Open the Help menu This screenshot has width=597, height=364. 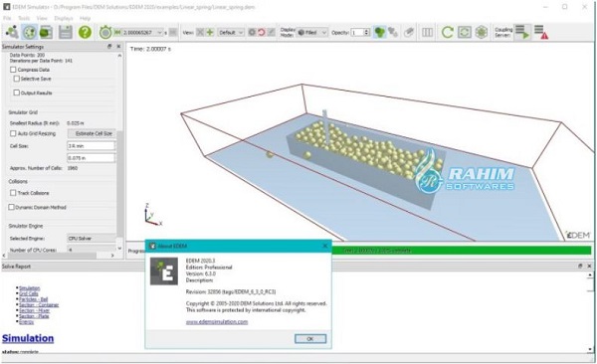click(85, 18)
